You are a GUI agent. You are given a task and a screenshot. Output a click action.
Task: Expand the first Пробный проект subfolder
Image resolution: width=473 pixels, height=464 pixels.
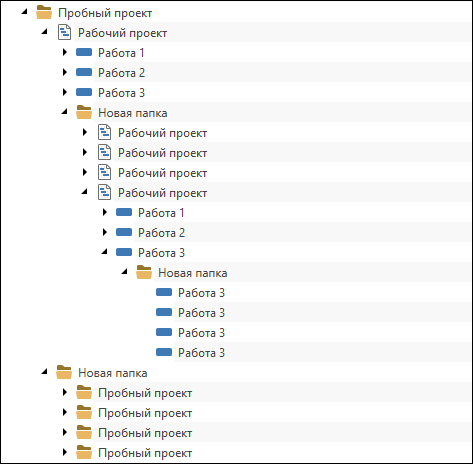pos(65,392)
